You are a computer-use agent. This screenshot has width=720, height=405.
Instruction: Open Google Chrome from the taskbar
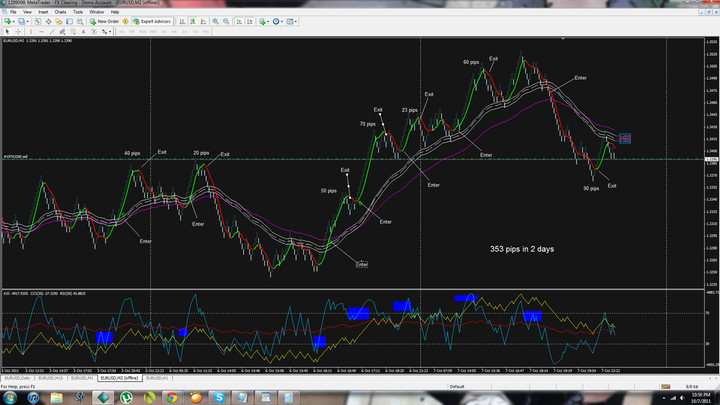172,396
